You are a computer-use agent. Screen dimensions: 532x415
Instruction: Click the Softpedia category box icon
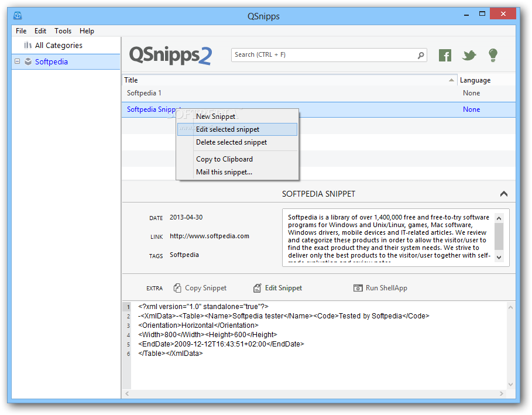(x=28, y=61)
